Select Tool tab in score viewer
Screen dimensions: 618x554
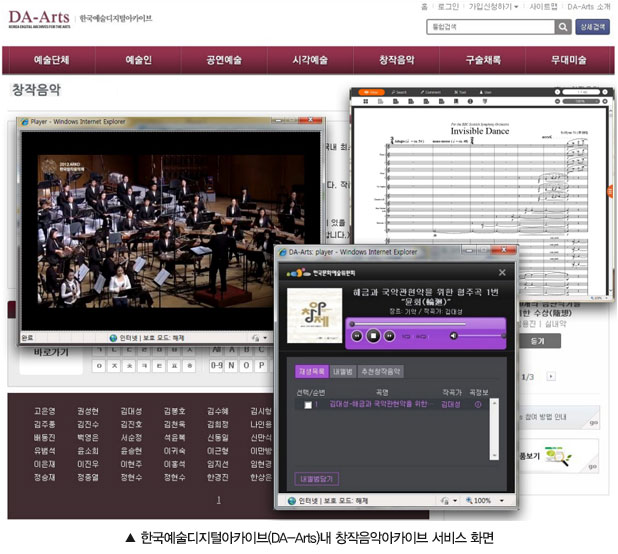[x=460, y=92]
